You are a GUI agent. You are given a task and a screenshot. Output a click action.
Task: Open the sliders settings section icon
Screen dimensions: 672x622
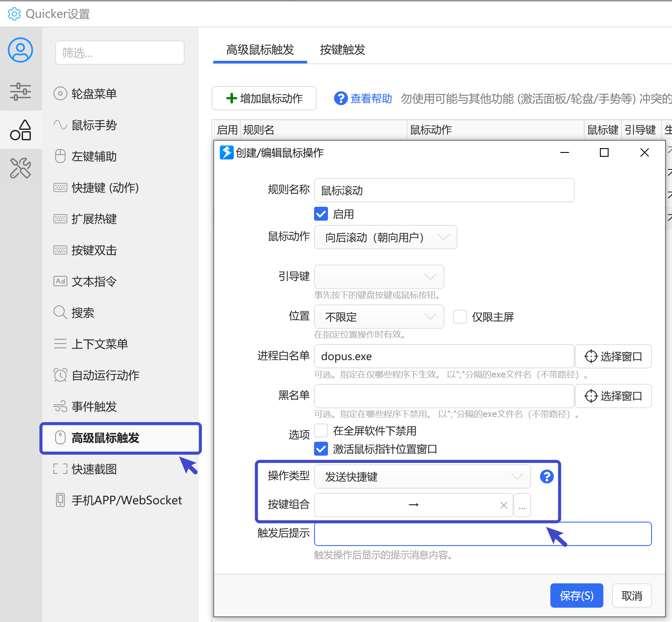pyautogui.click(x=20, y=91)
